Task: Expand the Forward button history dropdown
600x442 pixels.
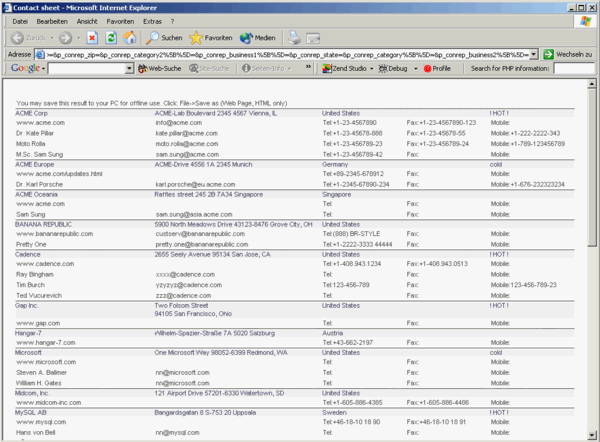Action: (78, 38)
